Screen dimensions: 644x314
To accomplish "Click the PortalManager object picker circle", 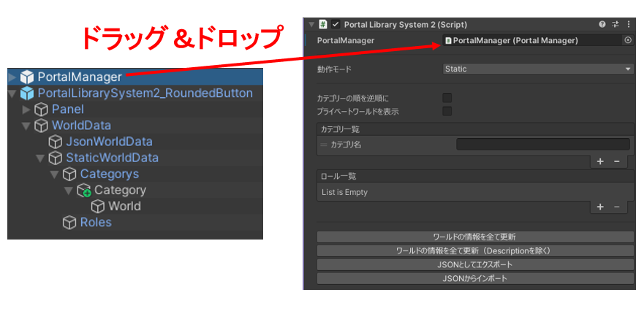I will point(628,41).
